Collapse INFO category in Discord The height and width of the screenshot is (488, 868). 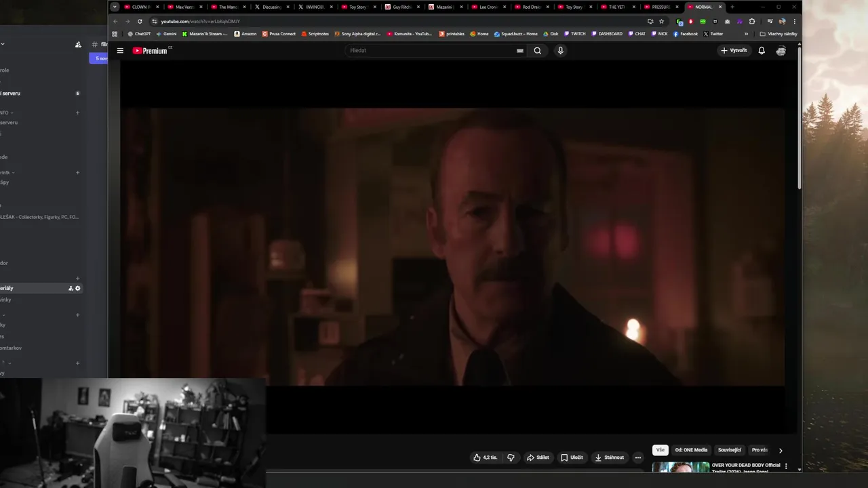point(6,113)
